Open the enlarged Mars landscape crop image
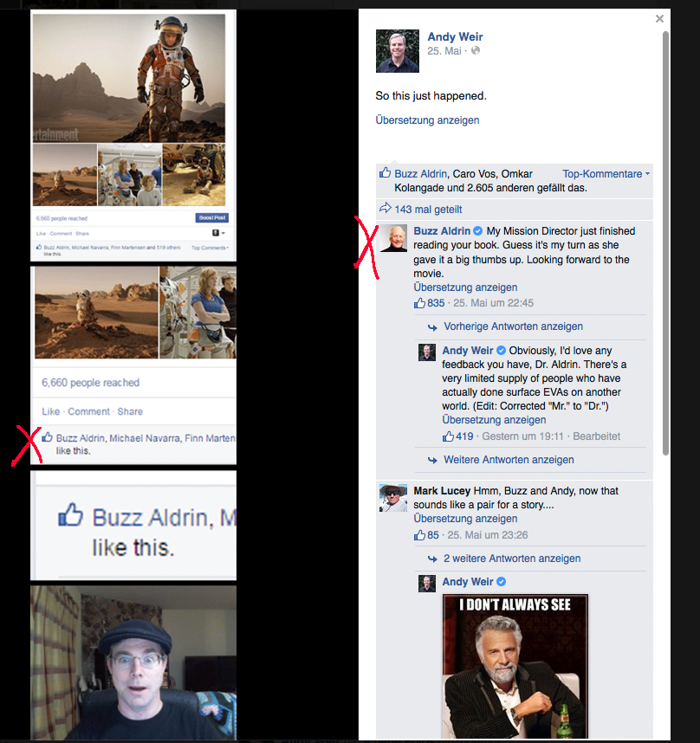 (x=96, y=313)
